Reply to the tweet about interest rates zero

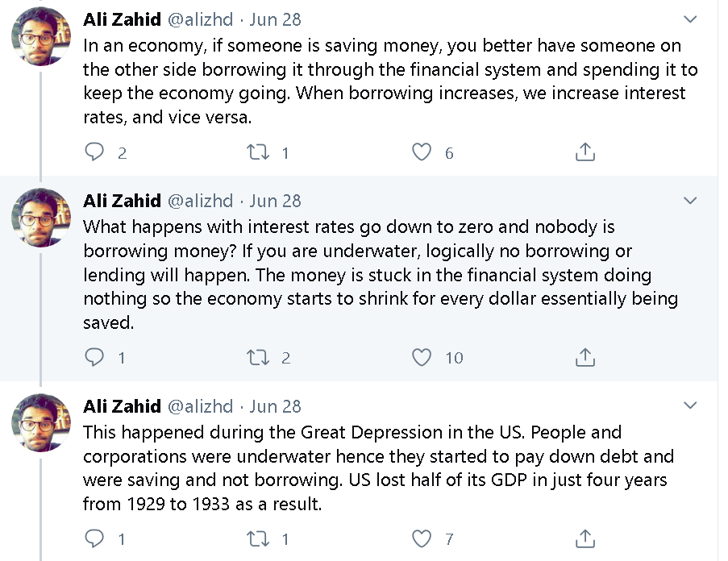94,357
